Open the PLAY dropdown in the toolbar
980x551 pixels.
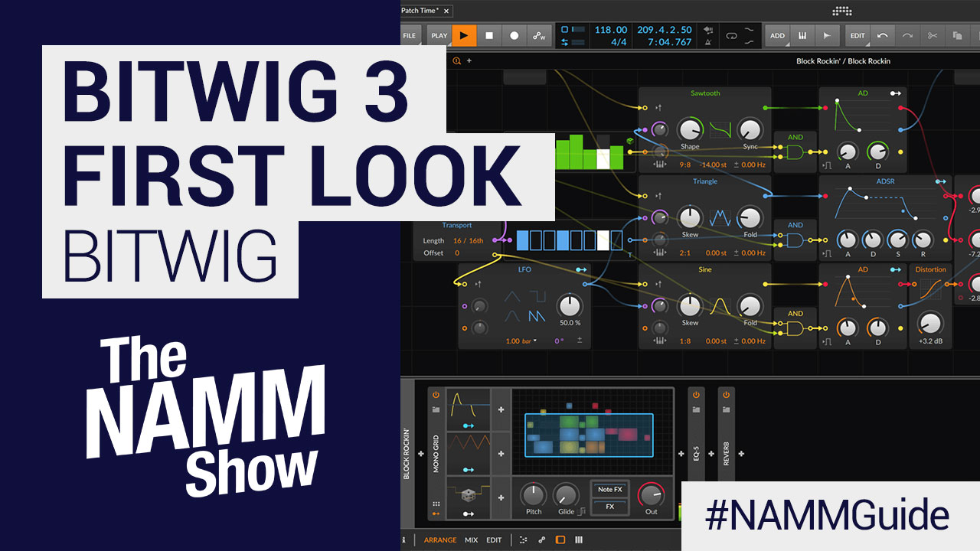coord(438,35)
